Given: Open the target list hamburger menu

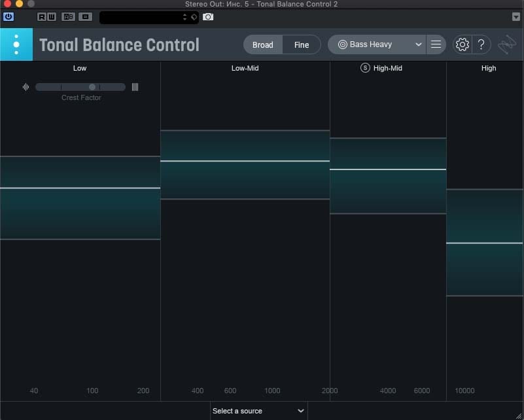Looking at the screenshot, I should click(436, 44).
